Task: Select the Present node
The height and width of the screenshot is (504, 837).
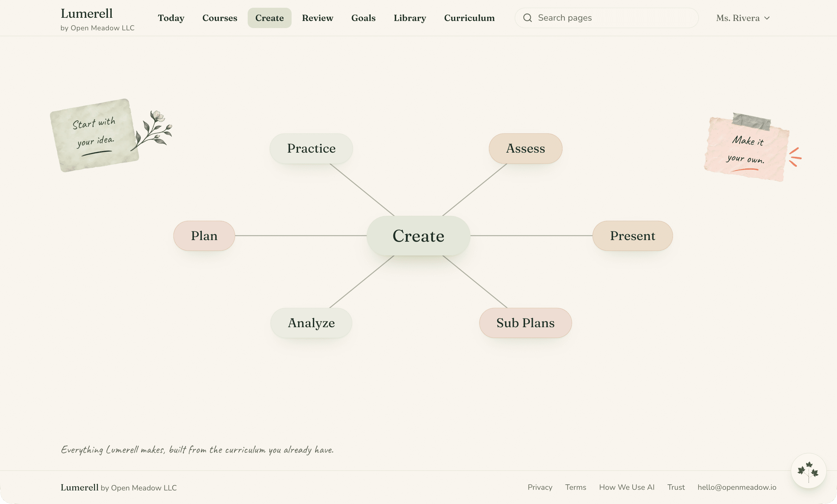Action: tap(633, 236)
